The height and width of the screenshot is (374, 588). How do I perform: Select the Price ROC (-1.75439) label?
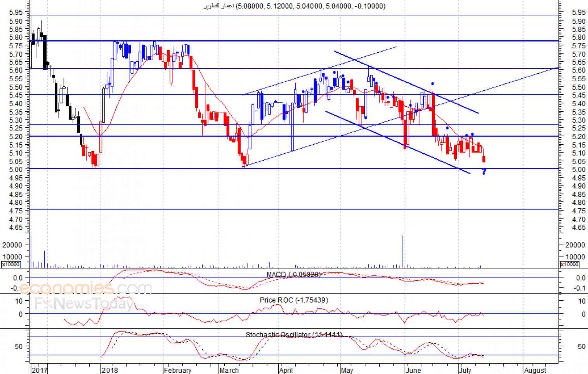[x=294, y=300]
